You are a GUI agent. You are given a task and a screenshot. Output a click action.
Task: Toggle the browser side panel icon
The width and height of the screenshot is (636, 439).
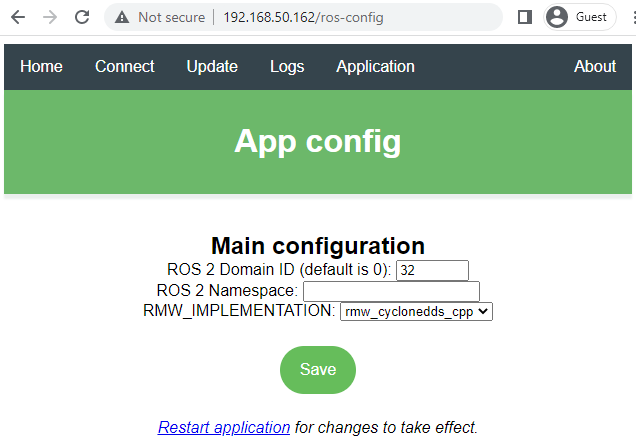click(x=524, y=17)
